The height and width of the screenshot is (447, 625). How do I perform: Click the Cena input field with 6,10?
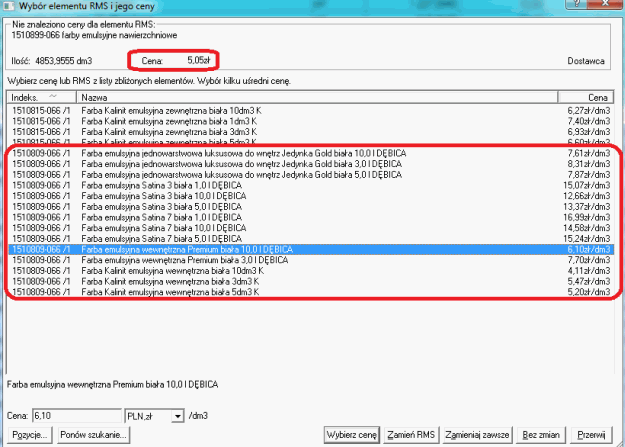point(74,413)
